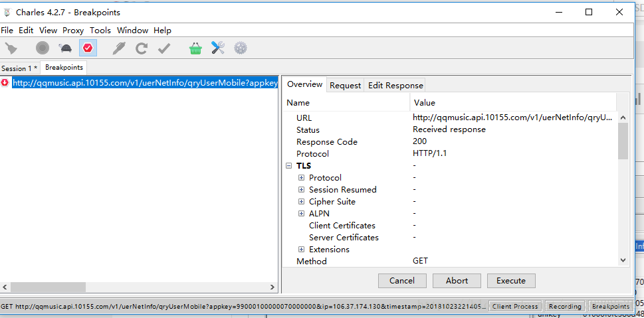The image size is (644, 318).
Task: Open the Tools menu
Action: (100, 31)
